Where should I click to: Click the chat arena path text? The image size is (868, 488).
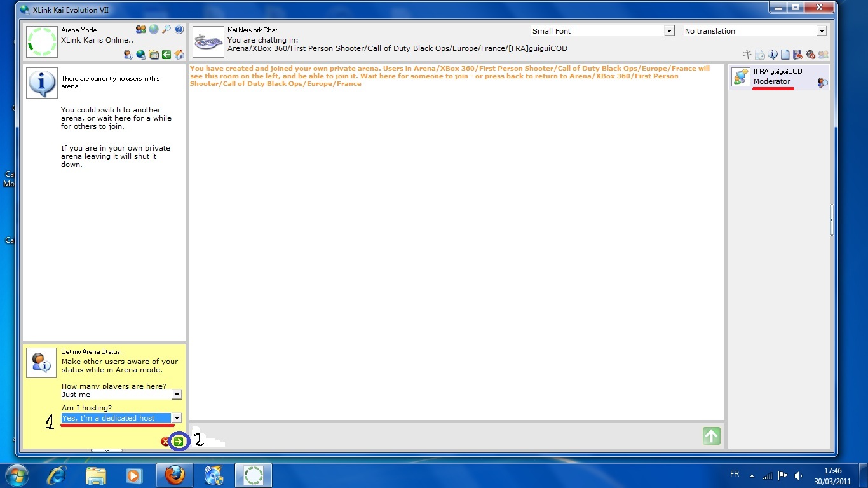pyautogui.click(x=397, y=48)
